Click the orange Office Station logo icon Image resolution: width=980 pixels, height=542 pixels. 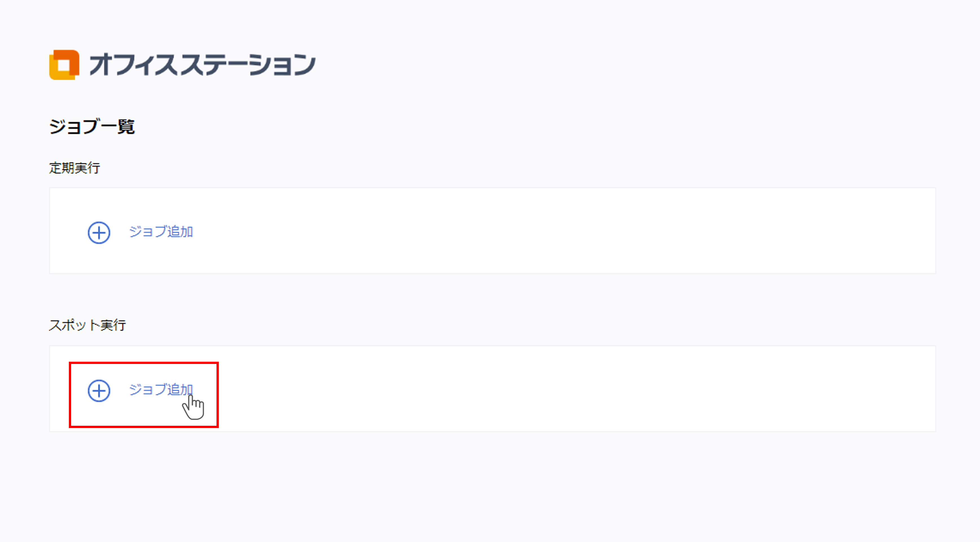point(64,65)
